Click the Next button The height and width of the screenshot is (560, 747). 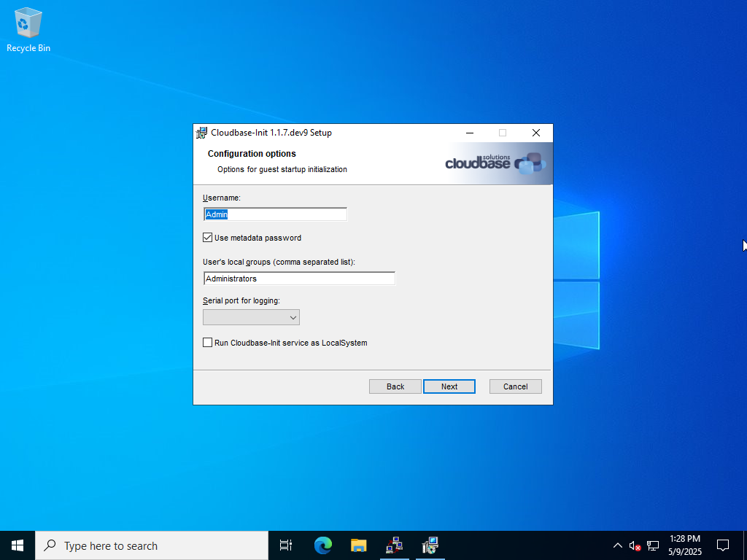point(449,386)
